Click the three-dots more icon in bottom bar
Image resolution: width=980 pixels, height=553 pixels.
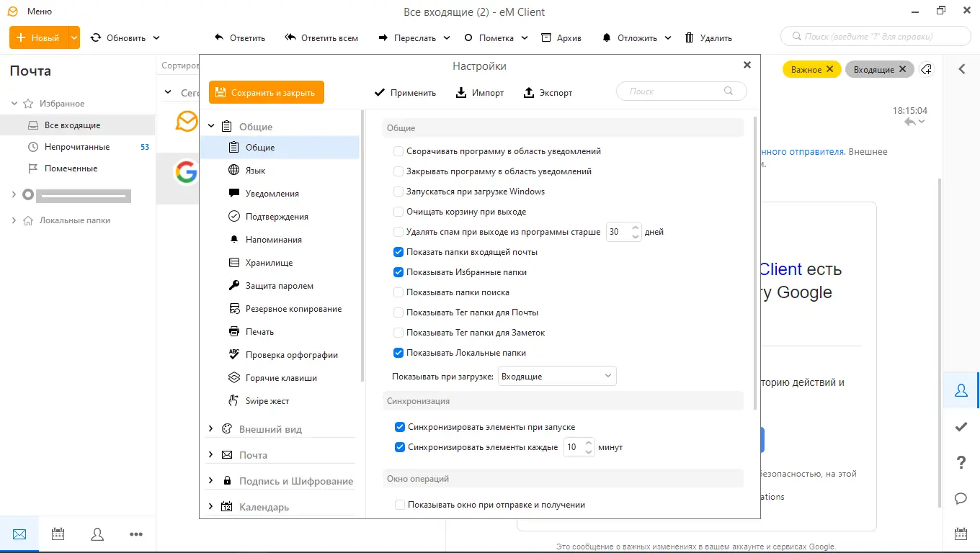coord(136,534)
